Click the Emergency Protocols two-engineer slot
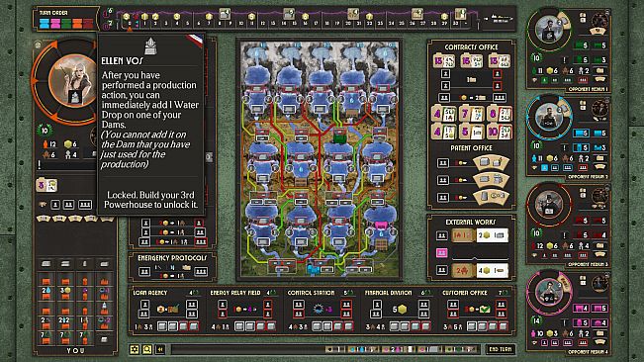 pyautogui.click(x=144, y=271)
